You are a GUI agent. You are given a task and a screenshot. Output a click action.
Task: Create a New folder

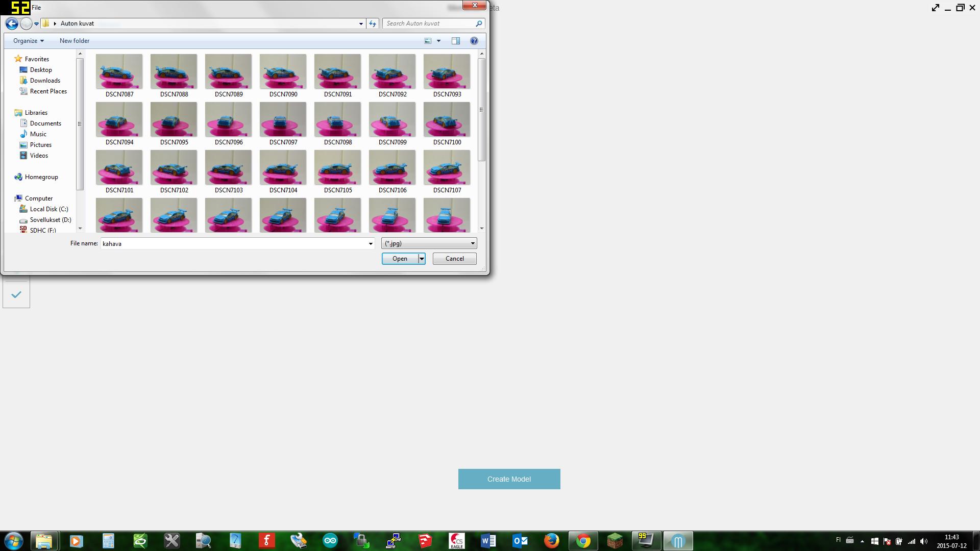tap(75, 41)
